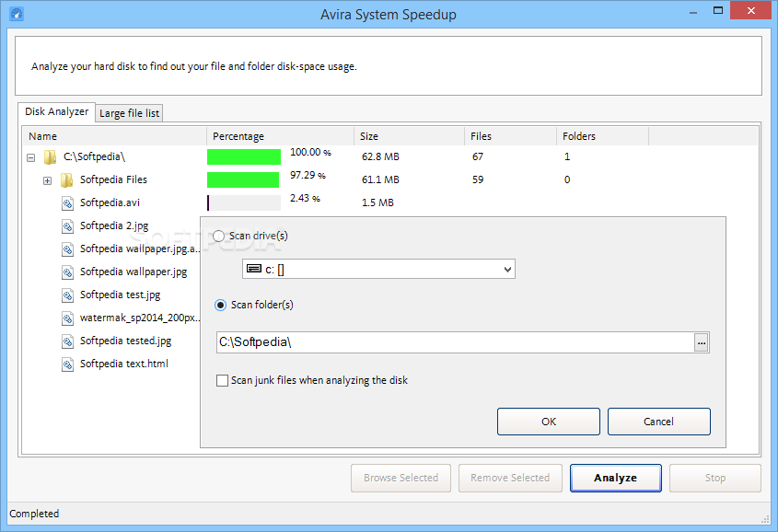Screen dimensions: 778x532
Task: Select the Scan drive(s) radio button
Action: click(218, 236)
